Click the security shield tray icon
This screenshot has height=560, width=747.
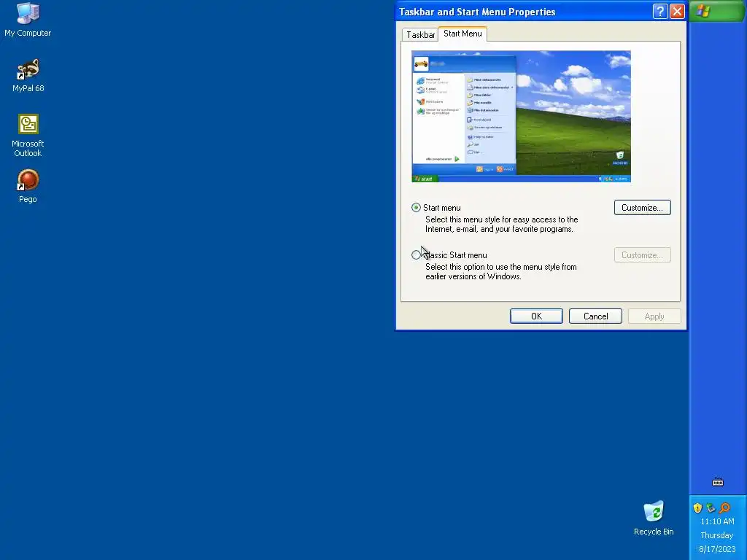click(697, 508)
